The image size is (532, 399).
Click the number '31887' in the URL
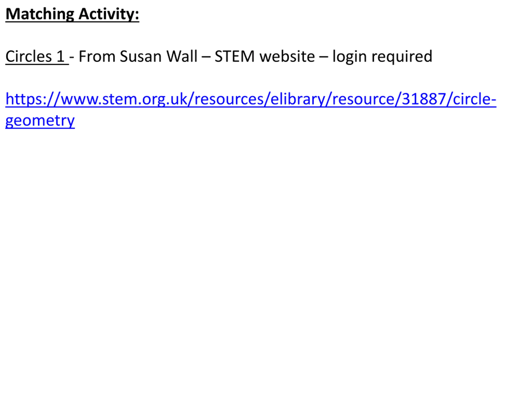pos(424,99)
